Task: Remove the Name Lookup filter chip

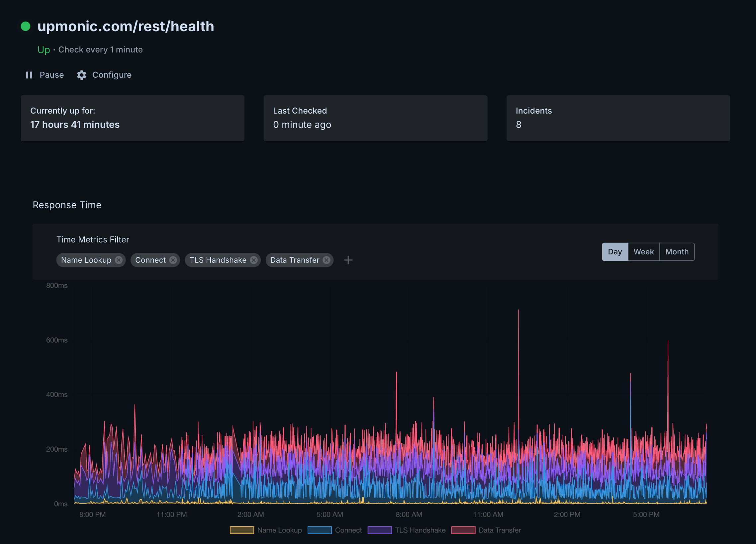Action: point(118,260)
